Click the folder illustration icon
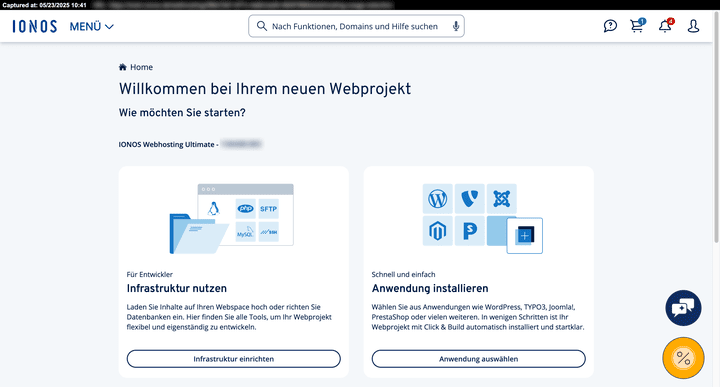720x387 pixels. [x=198, y=234]
